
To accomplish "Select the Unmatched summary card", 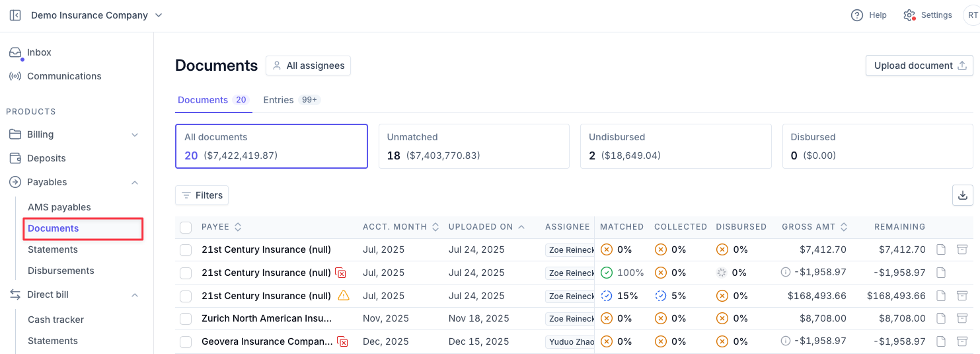I will pos(474,146).
